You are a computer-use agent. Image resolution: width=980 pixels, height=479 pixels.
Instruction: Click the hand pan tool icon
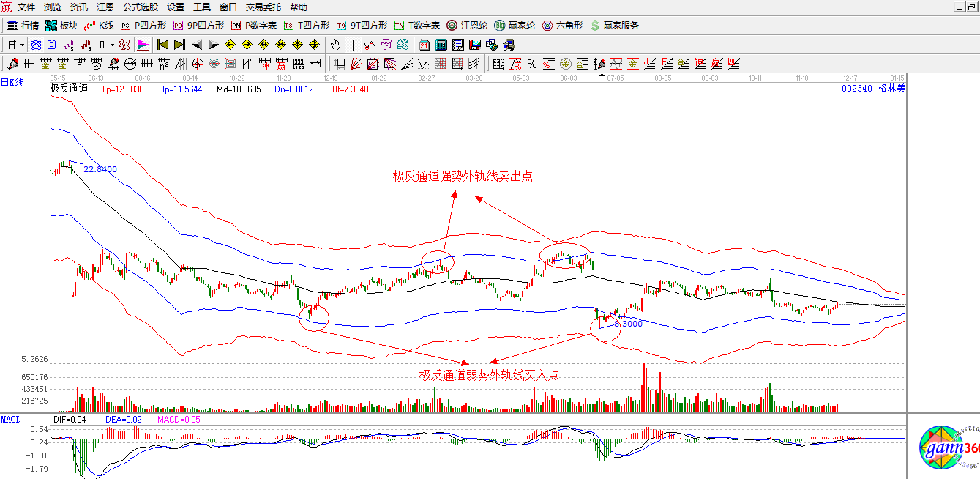coord(336,45)
